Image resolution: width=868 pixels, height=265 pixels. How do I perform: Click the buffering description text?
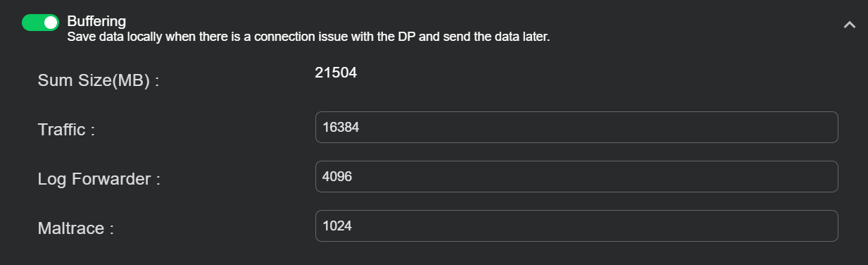click(308, 37)
